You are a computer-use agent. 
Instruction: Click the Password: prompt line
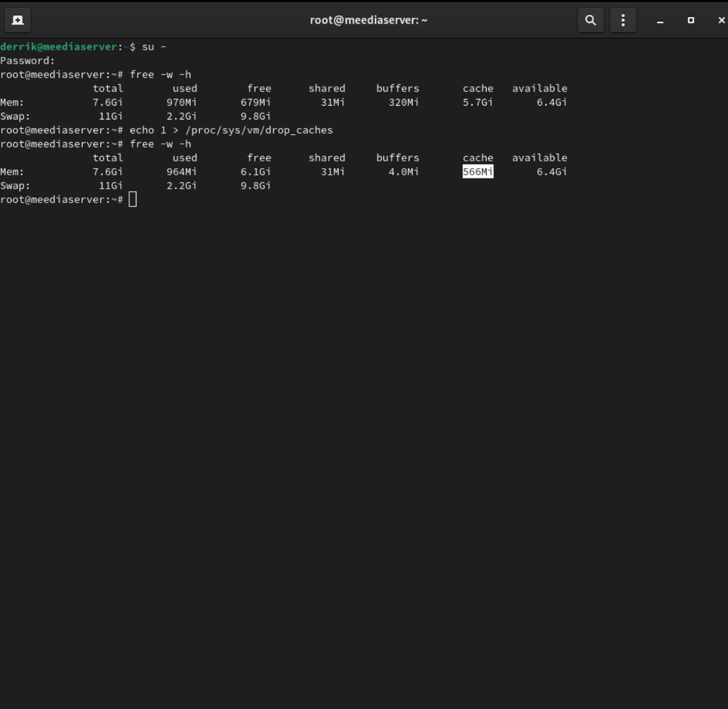[27, 61]
